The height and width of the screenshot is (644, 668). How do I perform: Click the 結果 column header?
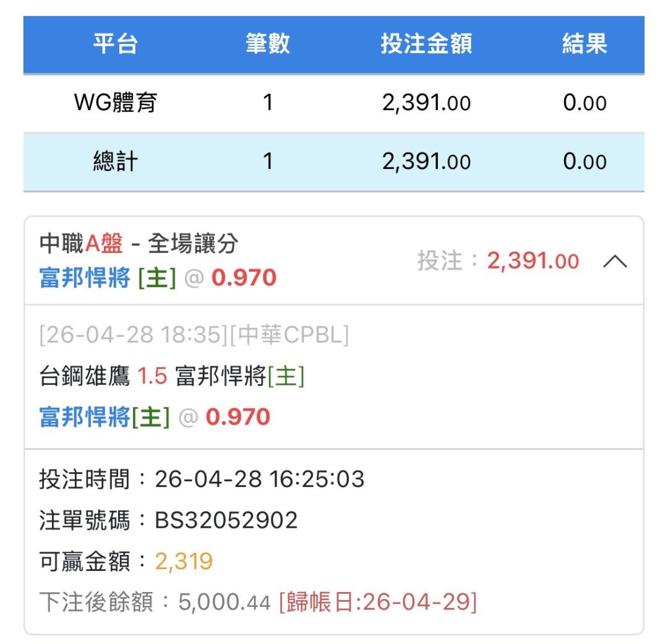tap(584, 45)
